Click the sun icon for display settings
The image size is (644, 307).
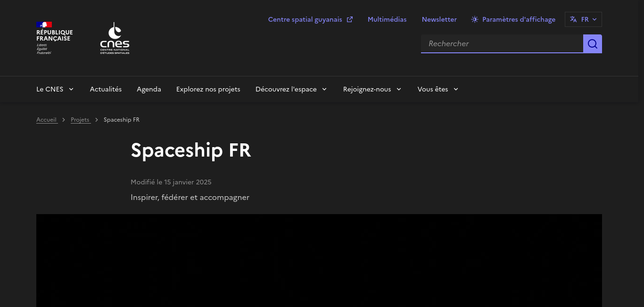tap(475, 19)
